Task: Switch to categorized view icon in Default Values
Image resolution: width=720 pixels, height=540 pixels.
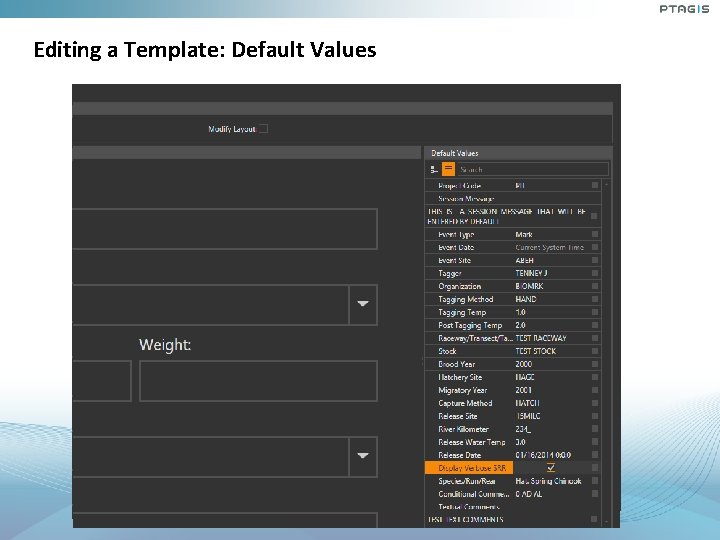Action: tap(434, 169)
